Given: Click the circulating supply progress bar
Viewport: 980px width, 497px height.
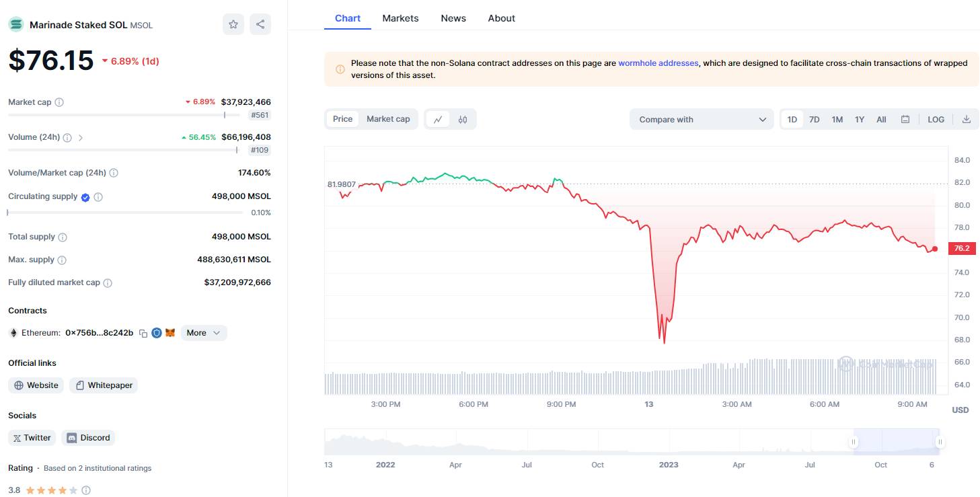Looking at the screenshot, I should pyautogui.click(x=126, y=213).
